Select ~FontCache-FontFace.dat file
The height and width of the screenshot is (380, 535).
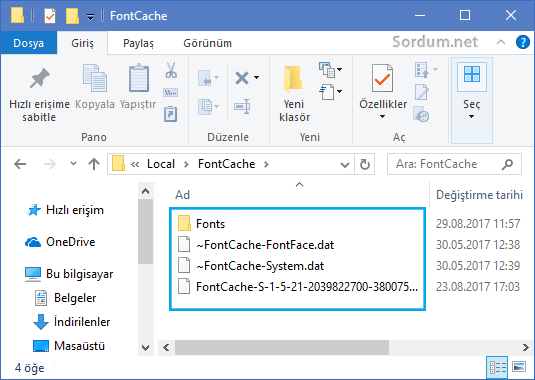click(x=265, y=245)
